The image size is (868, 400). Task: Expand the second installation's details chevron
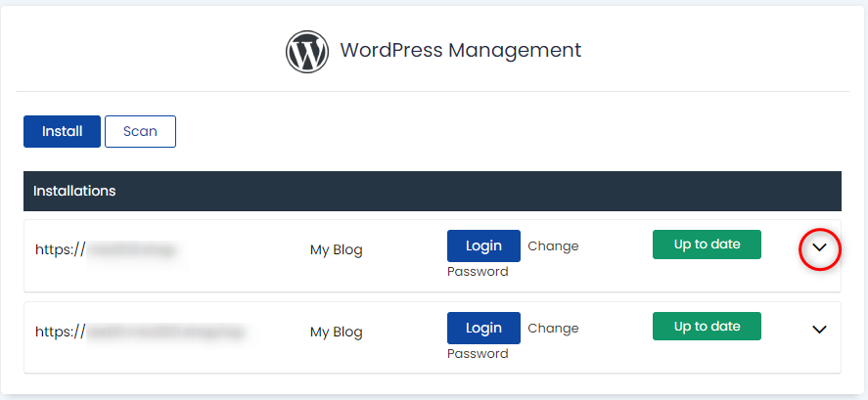819,330
